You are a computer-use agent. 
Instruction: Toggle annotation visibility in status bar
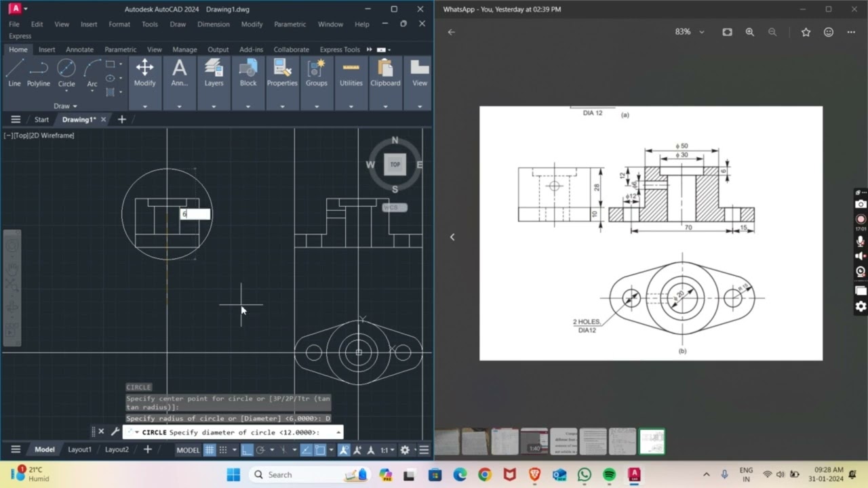(x=344, y=450)
